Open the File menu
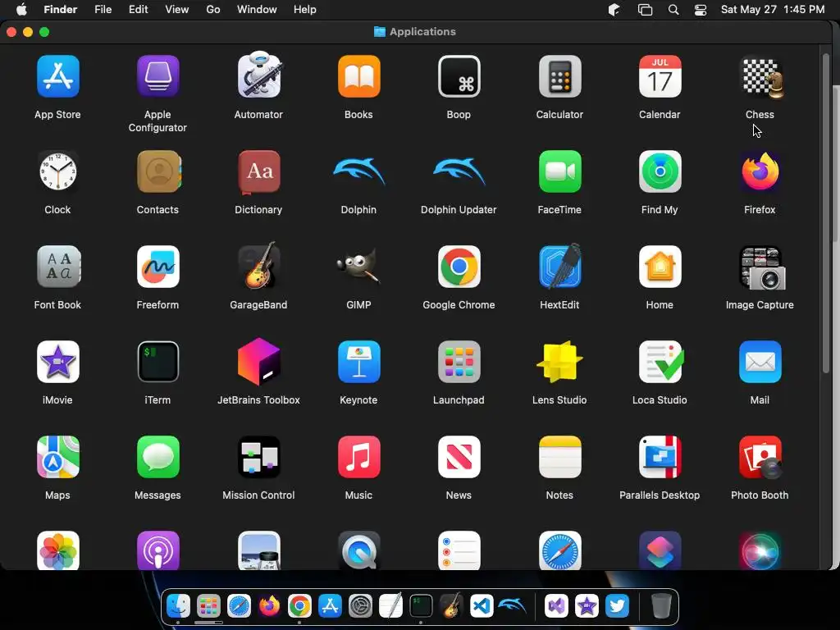 (x=103, y=10)
